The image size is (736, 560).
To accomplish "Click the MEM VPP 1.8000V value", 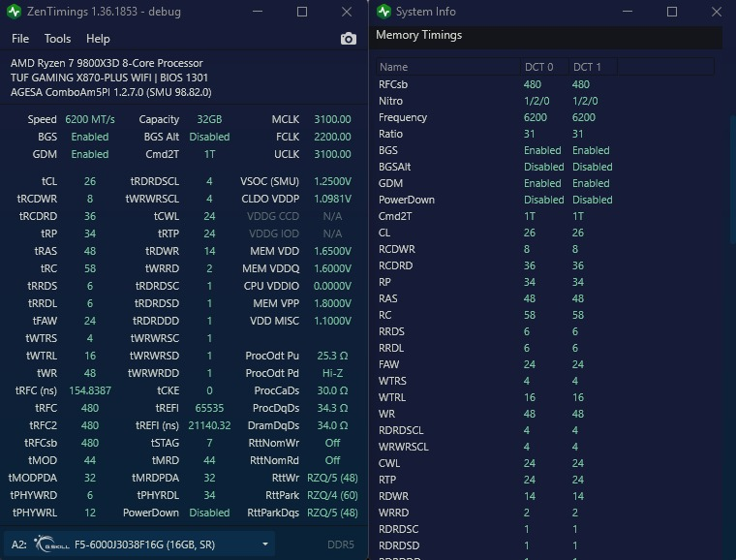I will pos(332,303).
